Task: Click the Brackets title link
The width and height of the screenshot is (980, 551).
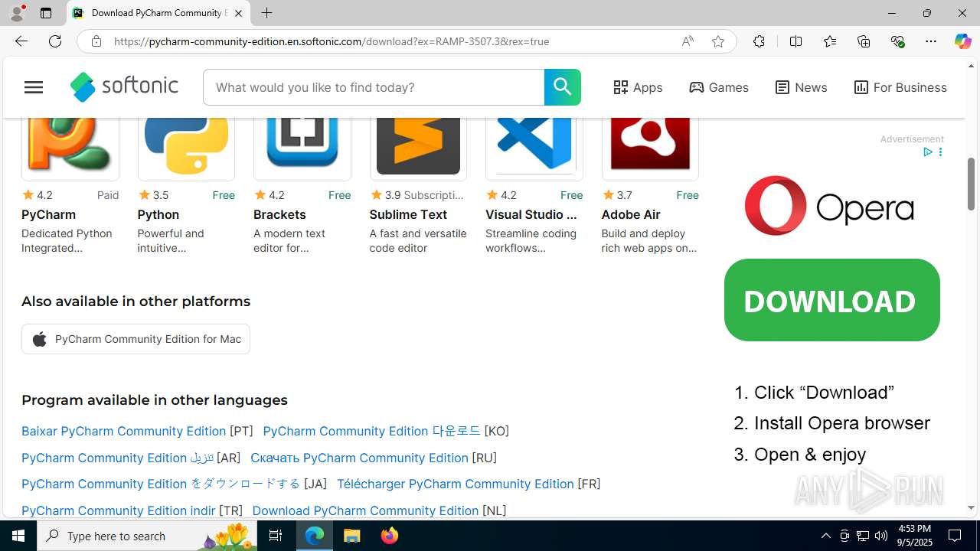Action: pyautogui.click(x=279, y=214)
